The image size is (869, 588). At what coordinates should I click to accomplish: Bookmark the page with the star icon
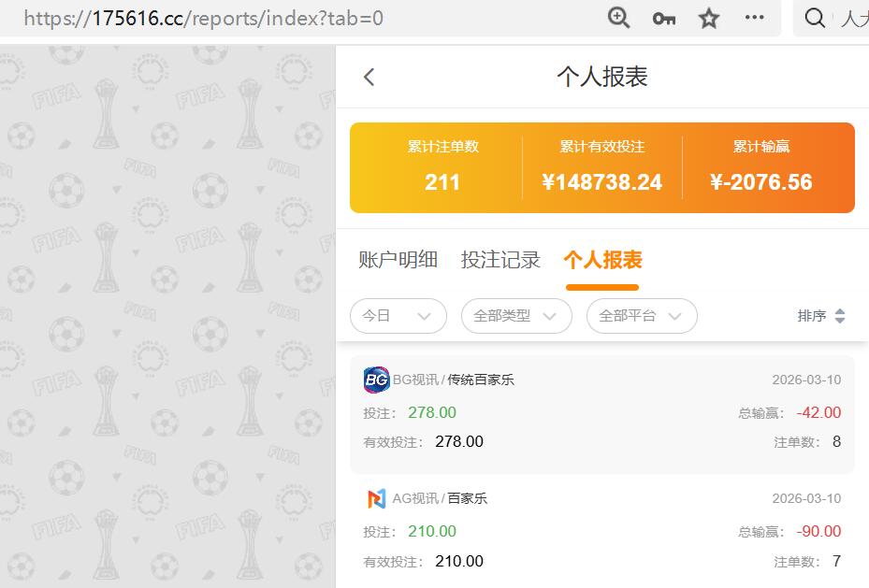point(708,17)
